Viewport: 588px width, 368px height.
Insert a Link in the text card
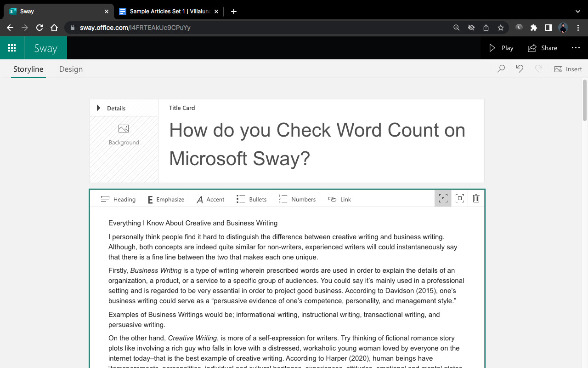[x=339, y=199]
